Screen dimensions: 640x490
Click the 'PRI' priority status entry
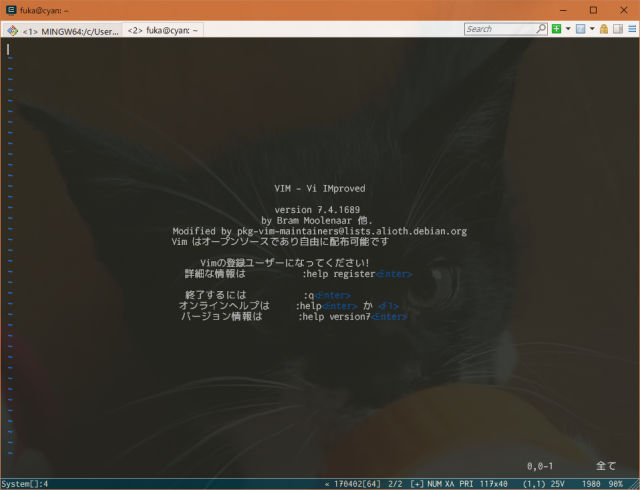point(466,484)
